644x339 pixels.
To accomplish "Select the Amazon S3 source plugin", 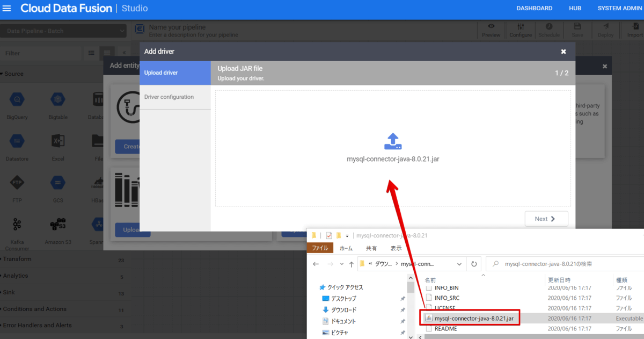I will tap(58, 230).
